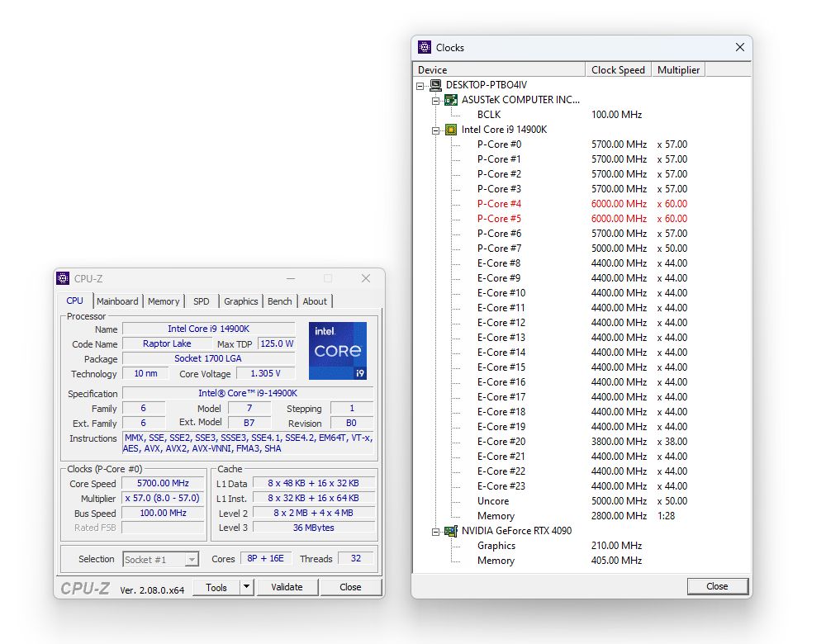826x644 pixels.
Task: Open the About tab
Action: click(x=315, y=301)
